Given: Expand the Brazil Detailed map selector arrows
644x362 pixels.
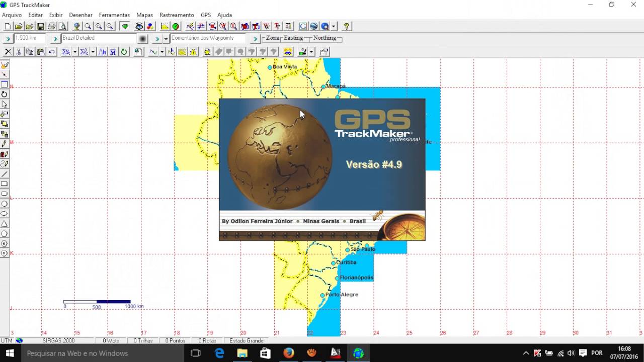Looking at the screenshot, I should [55, 38].
